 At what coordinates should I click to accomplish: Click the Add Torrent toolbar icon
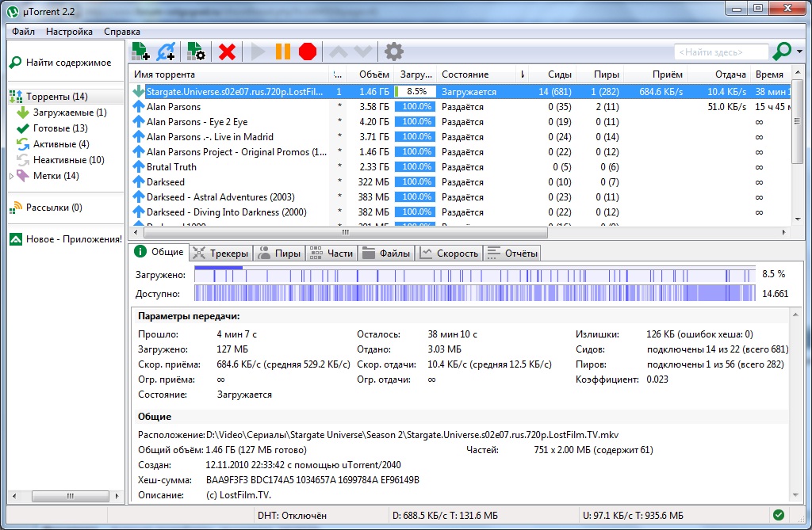[140, 52]
